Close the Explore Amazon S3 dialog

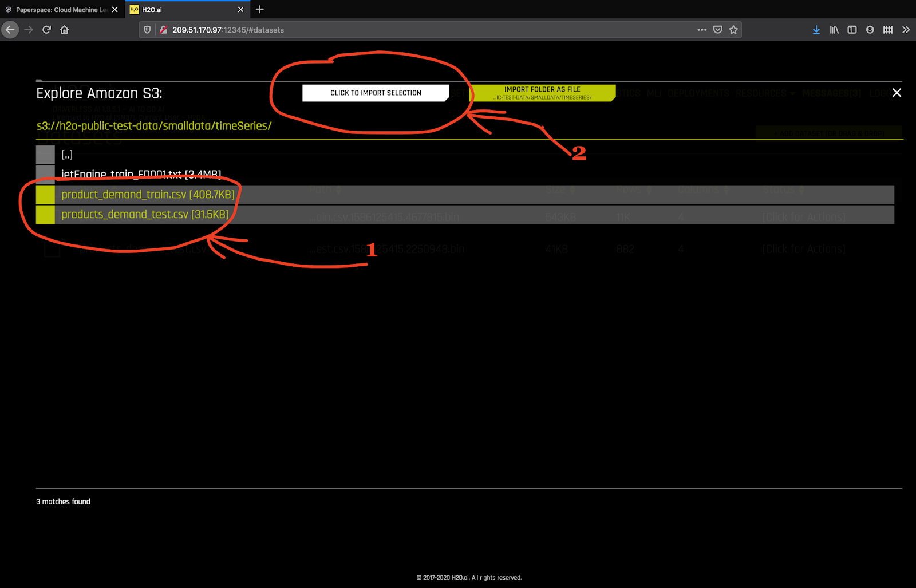pos(897,93)
